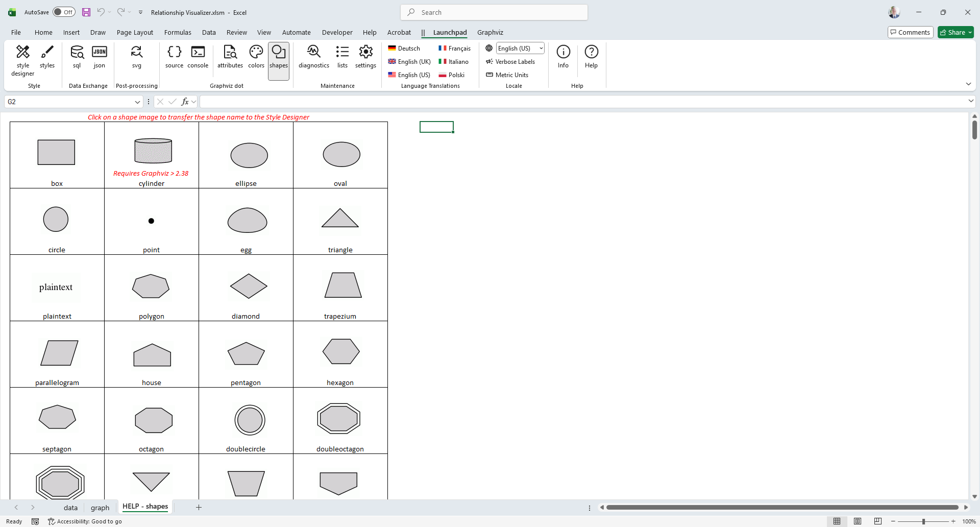980x527 pixels.
Task: Expand the Name Box dropdown arrow
Action: [x=137, y=102]
